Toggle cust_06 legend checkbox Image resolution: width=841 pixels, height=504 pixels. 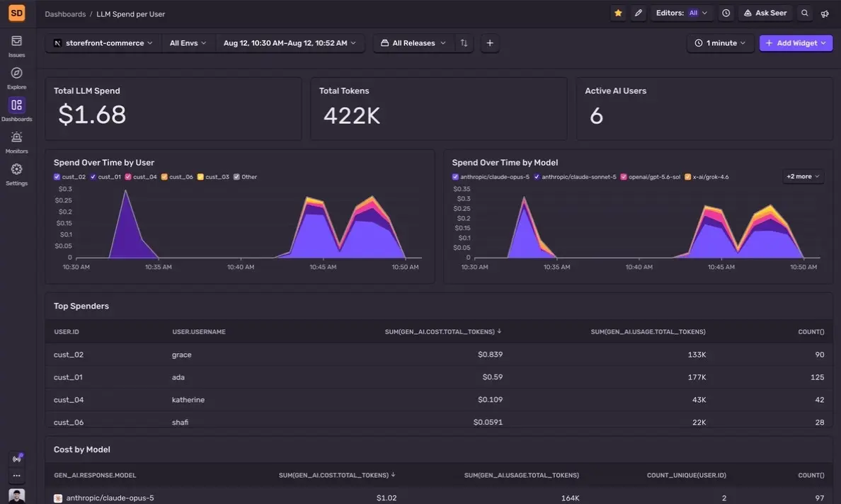click(x=164, y=177)
